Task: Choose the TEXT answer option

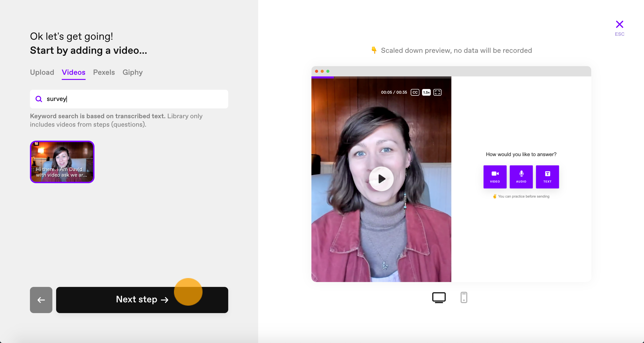Action: 547,177
